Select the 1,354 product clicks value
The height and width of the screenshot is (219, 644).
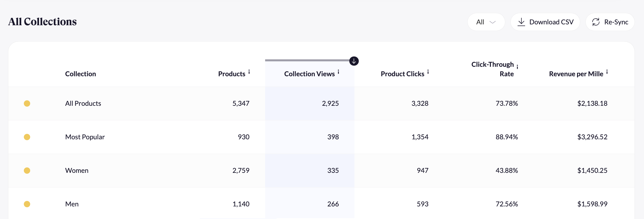[x=420, y=137]
